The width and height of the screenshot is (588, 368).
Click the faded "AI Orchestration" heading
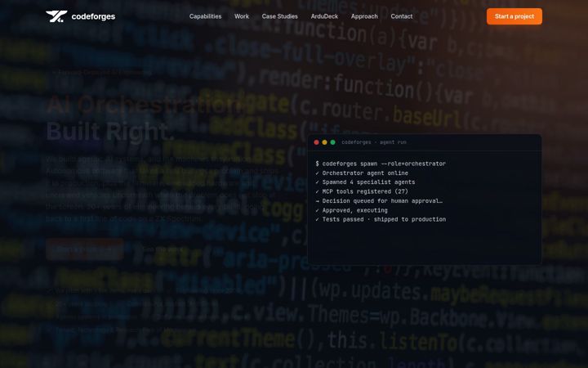click(x=145, y=105)
